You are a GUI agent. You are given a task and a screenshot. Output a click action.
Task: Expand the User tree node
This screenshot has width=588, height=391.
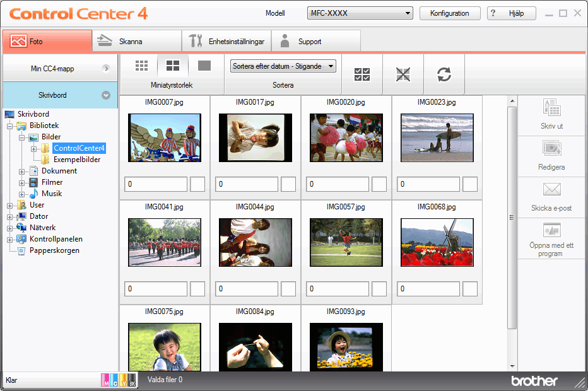pos(9,206)
